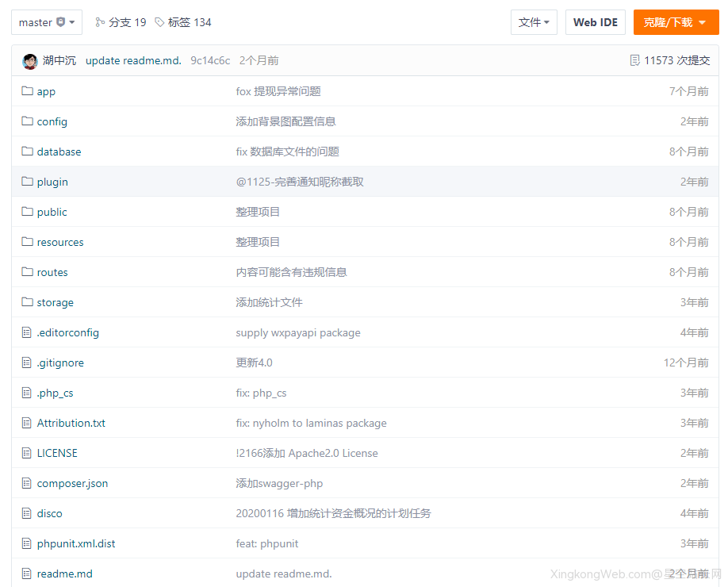Open the storage folder

[56, 303]
